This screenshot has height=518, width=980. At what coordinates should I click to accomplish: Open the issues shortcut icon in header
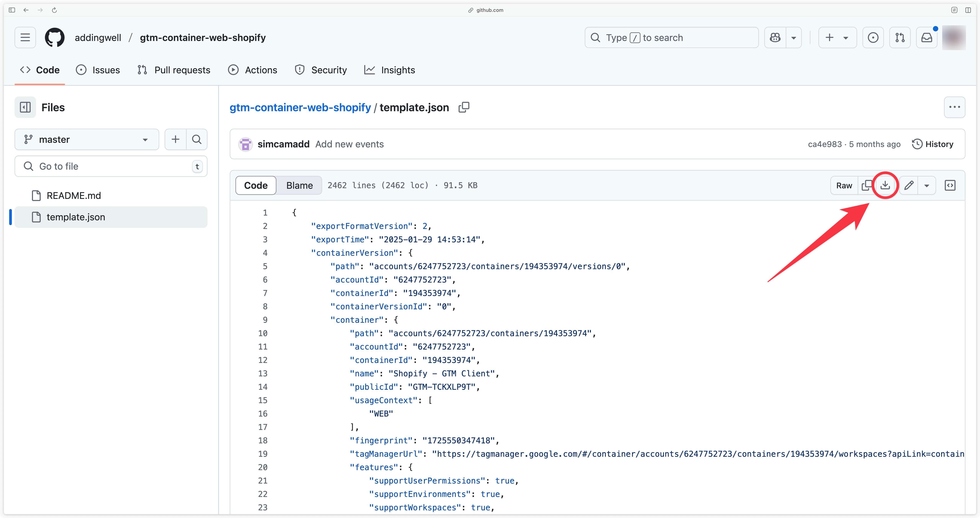pos(873,37)
